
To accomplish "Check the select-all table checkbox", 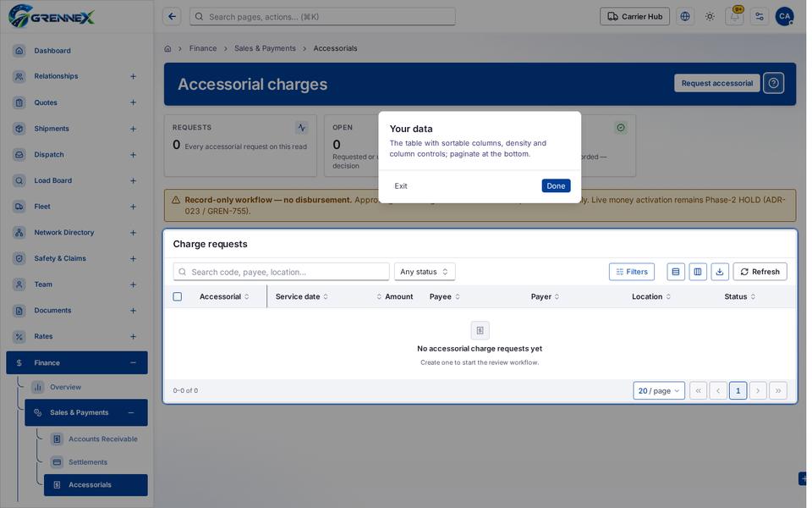I will [x=177, y=296].
